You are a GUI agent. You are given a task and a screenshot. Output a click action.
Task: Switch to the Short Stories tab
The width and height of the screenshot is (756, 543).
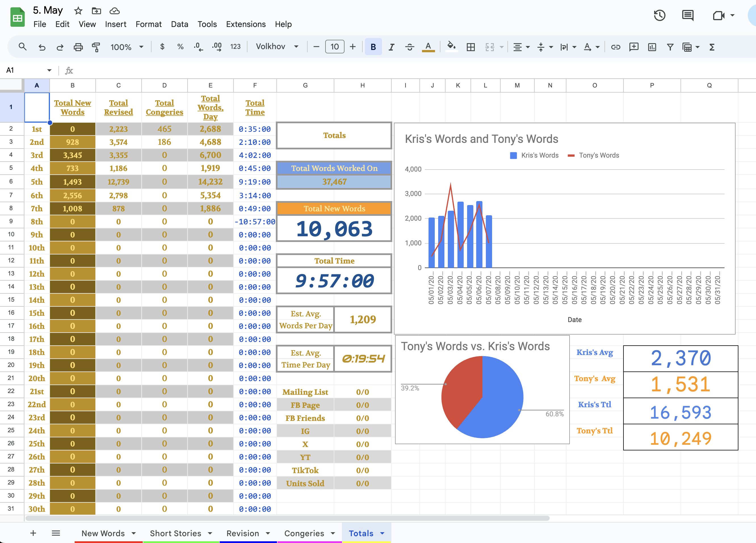pos(175,533)
